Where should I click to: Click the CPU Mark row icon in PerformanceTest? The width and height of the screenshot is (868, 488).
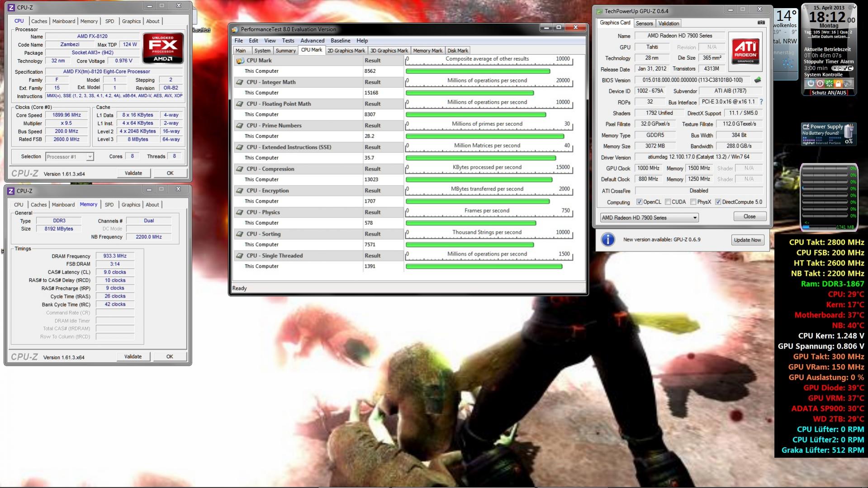pos(240,60)
